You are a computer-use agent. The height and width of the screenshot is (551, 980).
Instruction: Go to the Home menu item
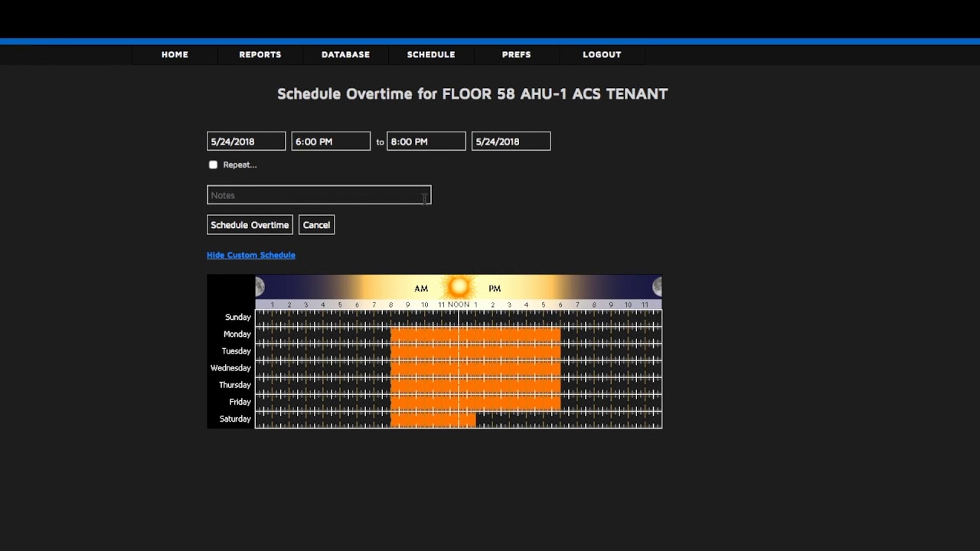pos(175,54)
